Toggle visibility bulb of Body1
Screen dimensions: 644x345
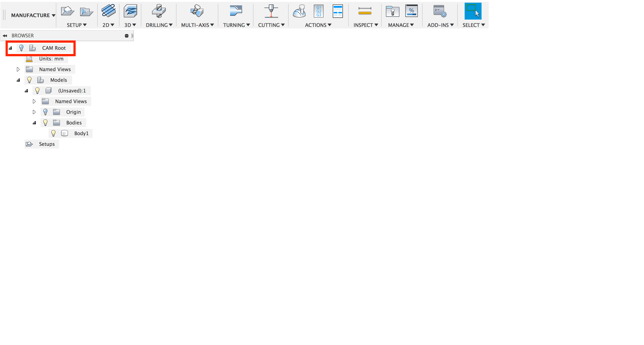[x=53, y=133]
